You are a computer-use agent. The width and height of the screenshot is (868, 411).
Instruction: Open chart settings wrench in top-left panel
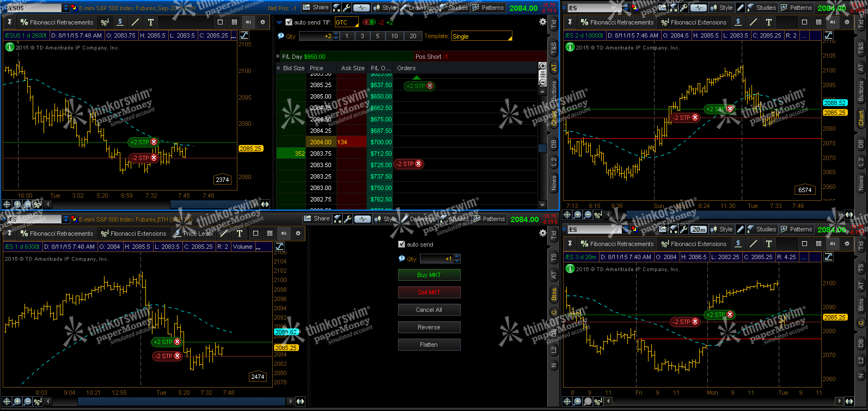346,8
